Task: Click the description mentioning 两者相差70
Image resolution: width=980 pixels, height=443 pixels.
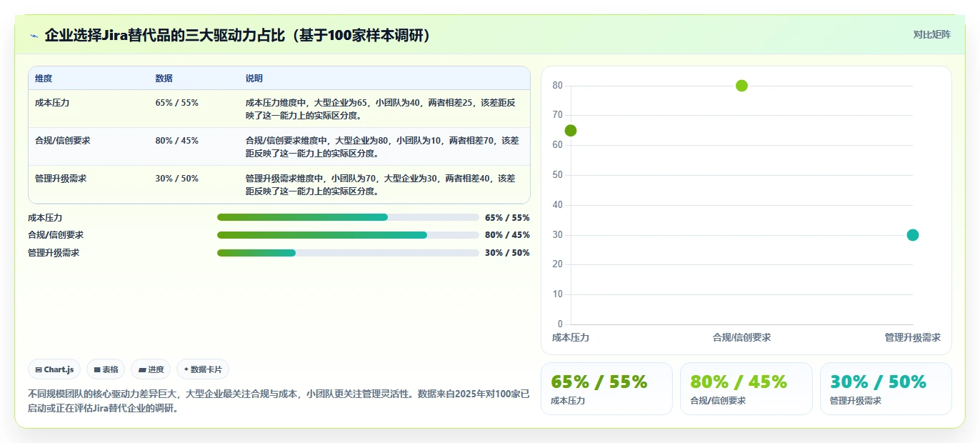Action: 383,146
